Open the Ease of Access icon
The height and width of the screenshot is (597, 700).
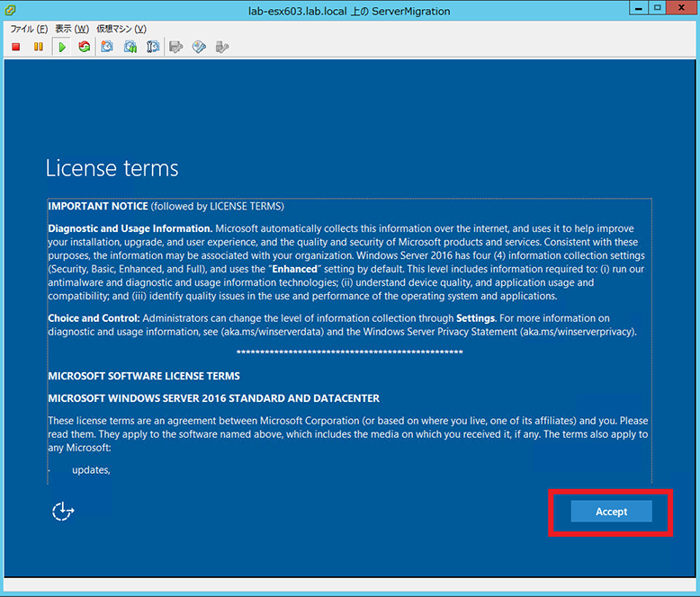click(x=63, y=512)
